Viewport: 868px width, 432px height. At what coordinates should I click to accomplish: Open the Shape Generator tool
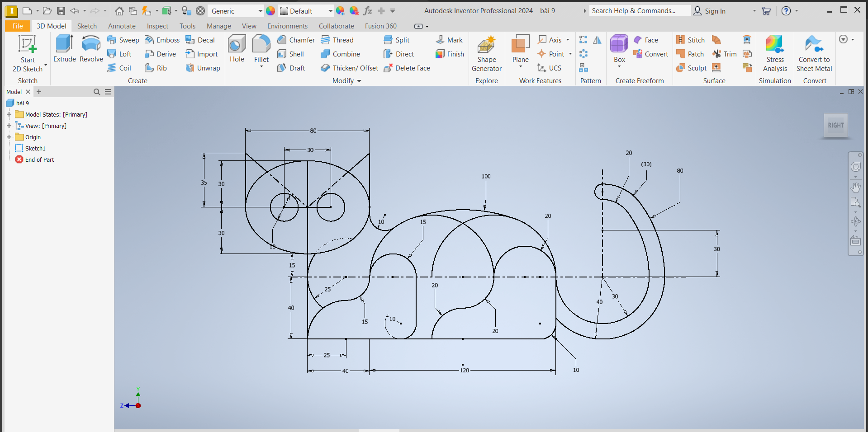[x=486, y=53]
